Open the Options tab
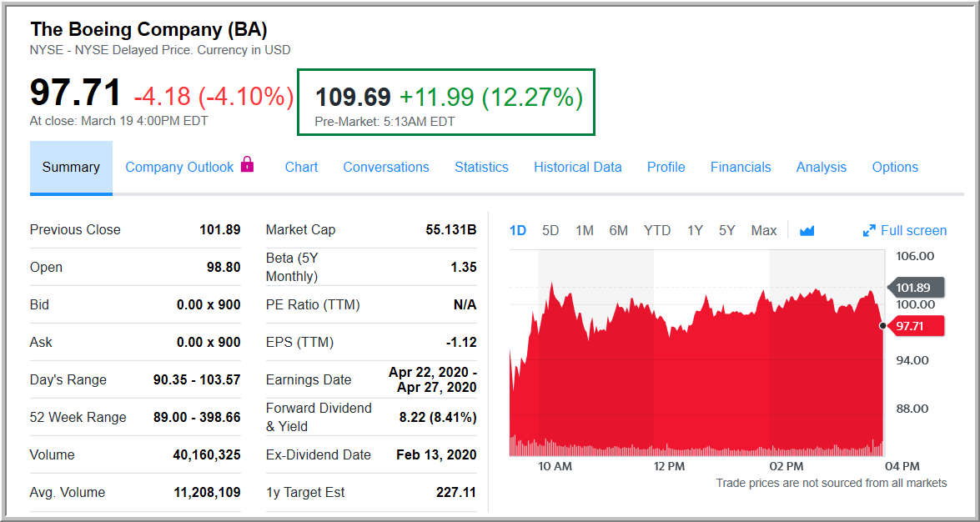Image resolution: width=980 pixels, height=522 pixels. 895,167
